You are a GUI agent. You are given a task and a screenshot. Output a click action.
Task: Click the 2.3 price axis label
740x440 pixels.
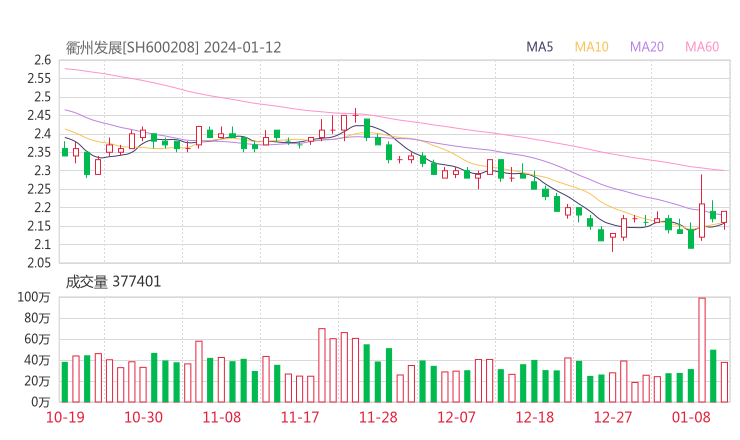(x=42, y=170)
